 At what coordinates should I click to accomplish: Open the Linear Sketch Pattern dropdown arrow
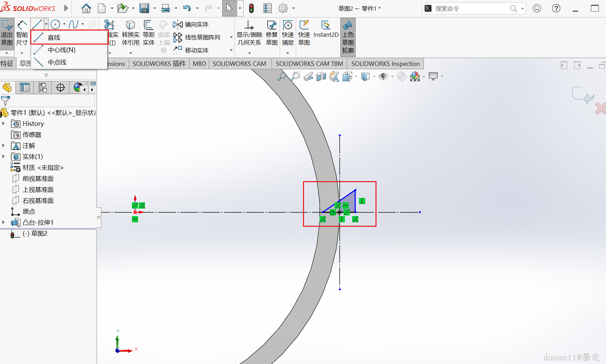coord(231,37)
